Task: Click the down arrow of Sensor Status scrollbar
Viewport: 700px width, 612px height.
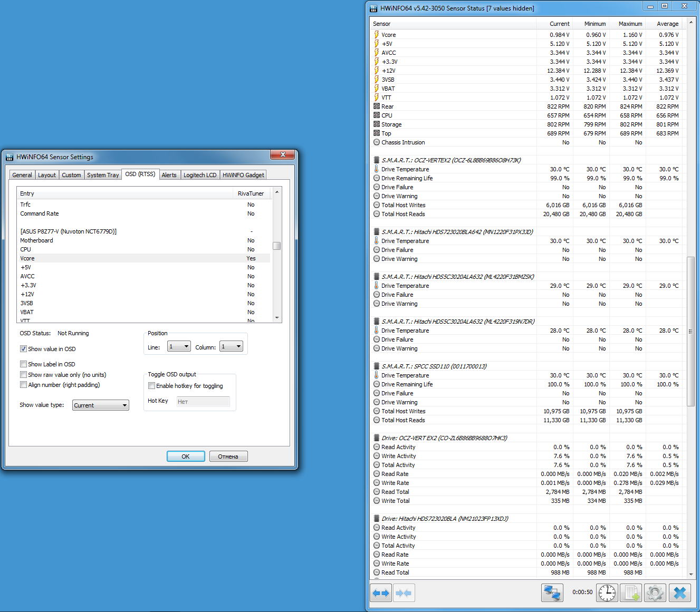Action: (691, 574)
